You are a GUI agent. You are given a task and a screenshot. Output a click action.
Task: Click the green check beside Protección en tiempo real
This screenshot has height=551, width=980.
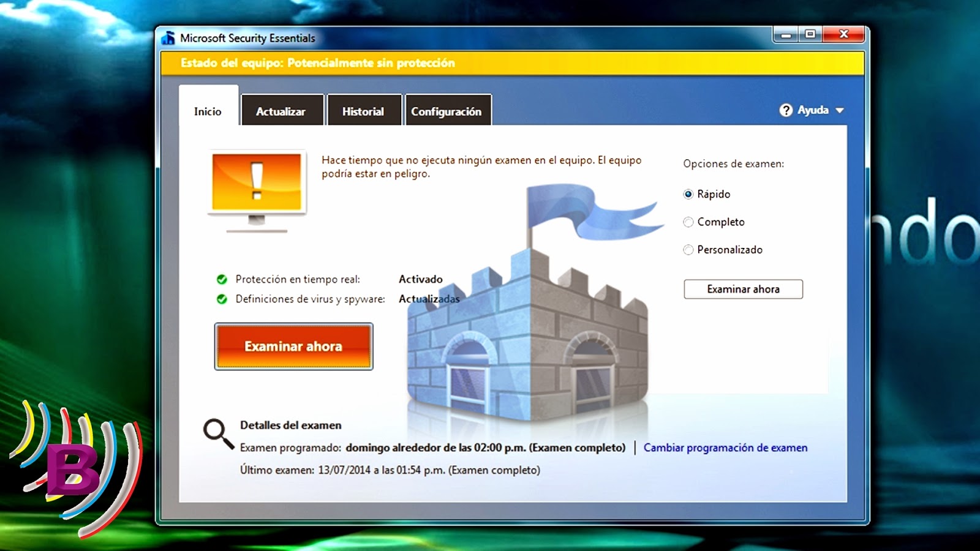coord(222,279)
